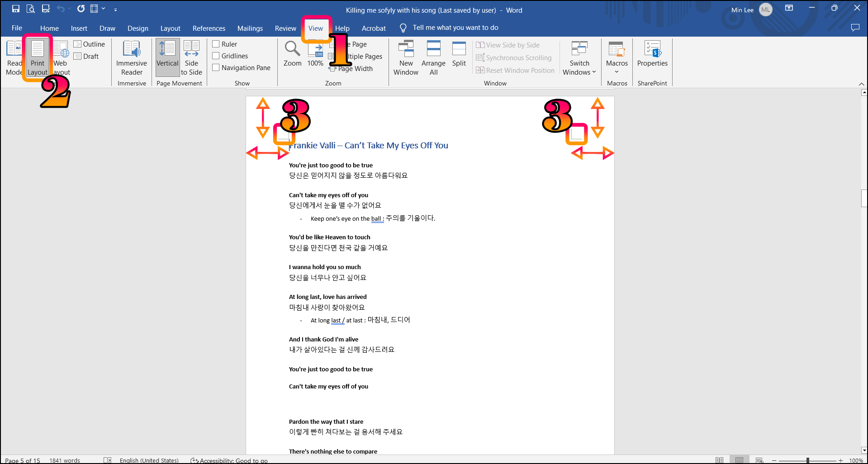Enable the Navigation Pane checkbox
The height and width of the screenshot is (464, 868).
(x=216, y=67)
